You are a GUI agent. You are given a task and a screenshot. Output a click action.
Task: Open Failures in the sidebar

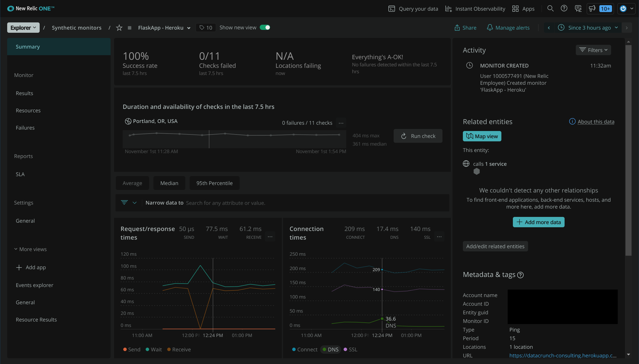click(25, 128)
